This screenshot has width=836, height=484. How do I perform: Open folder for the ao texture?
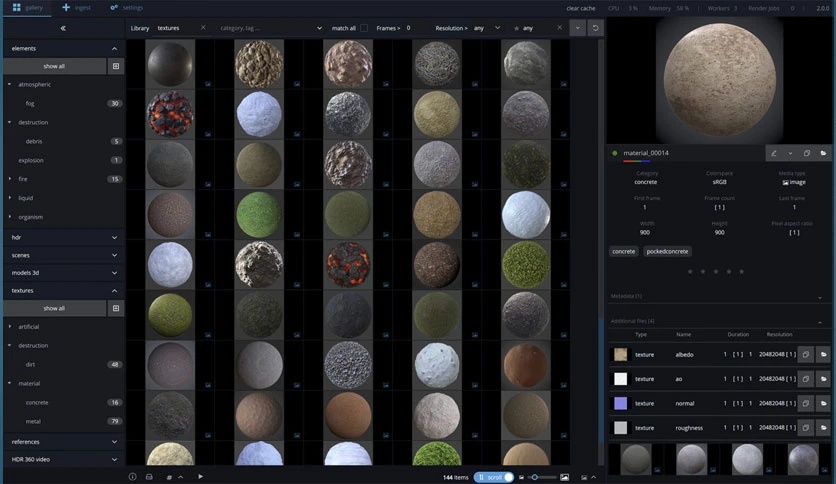click(823, 379)
